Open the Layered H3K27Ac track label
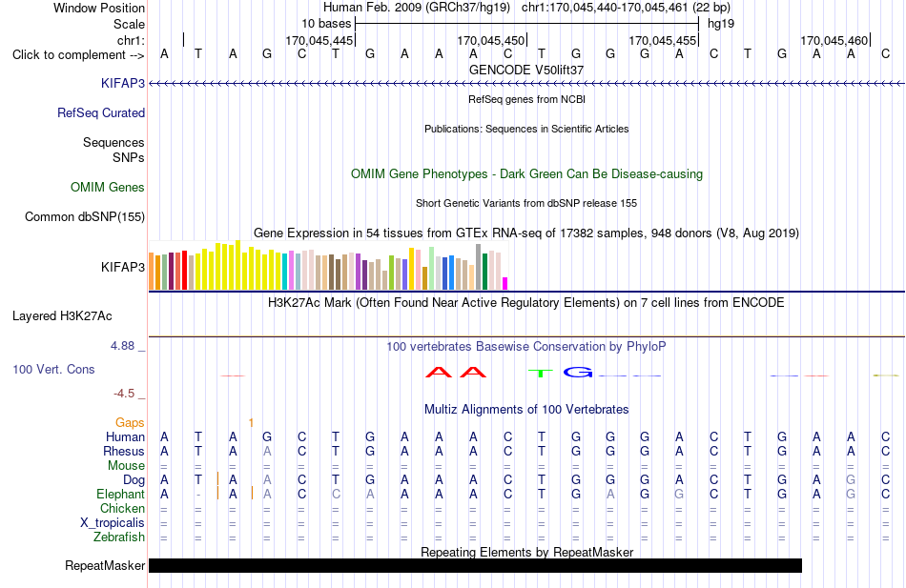906x588 pixels. pyautogui.click(x=62, y=316)
